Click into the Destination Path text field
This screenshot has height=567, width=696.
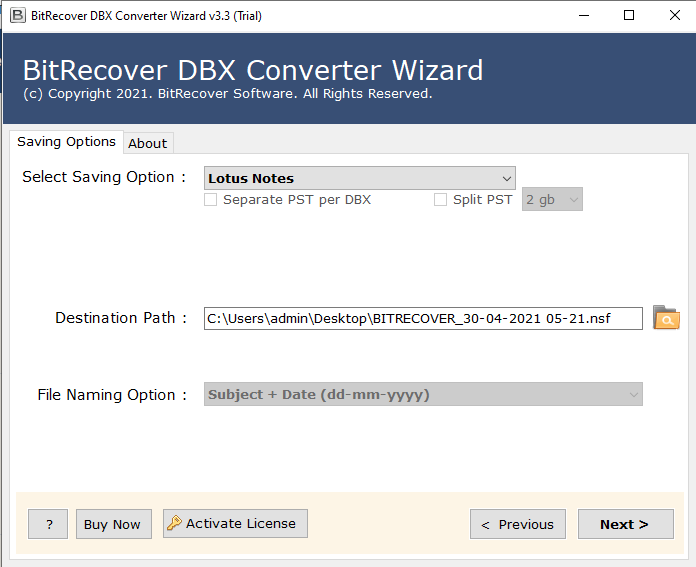[x=422, y=318]
